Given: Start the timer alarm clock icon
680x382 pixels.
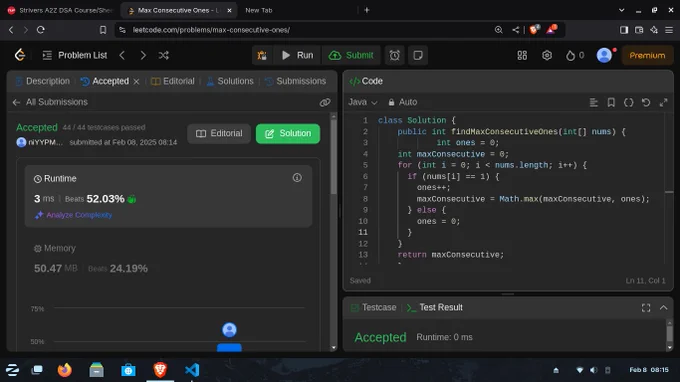Looking at the screenshot, I should [x=394, y=56].
